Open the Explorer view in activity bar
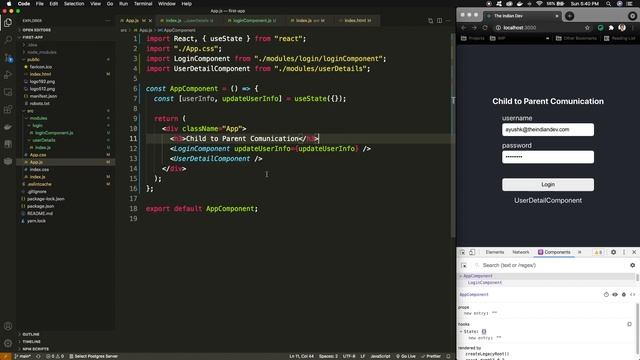640x360 pixels. (x=8, y=23)
